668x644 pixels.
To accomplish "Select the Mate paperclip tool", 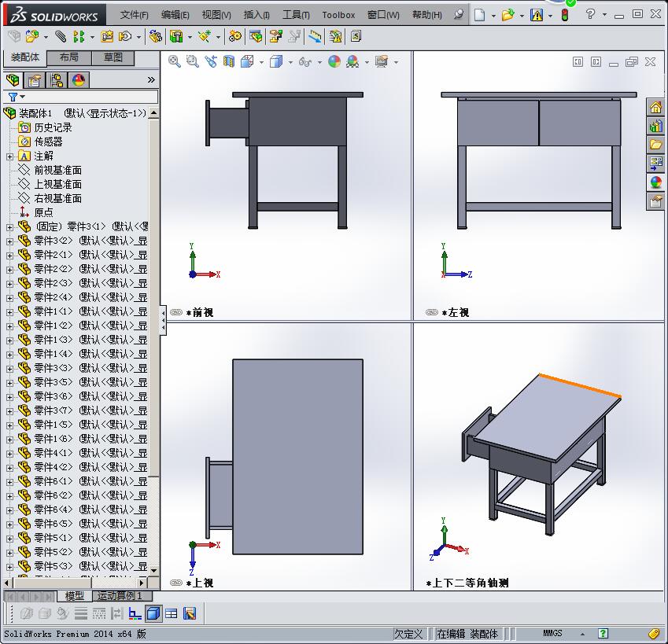I will pyautogui.click(x=61, y=37).
